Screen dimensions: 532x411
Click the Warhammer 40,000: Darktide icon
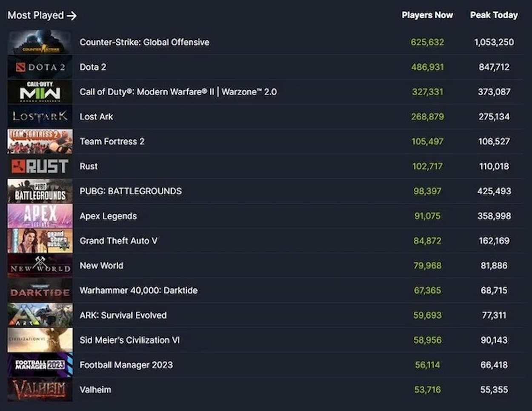(x=40, y=290)
